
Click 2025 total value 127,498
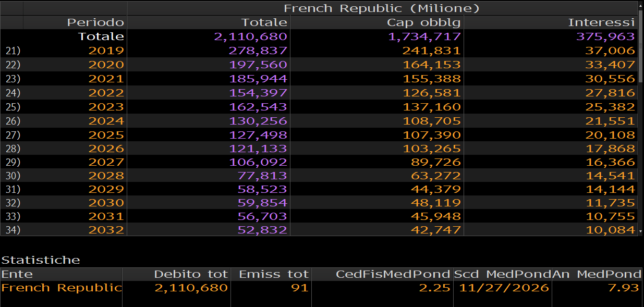258,134
